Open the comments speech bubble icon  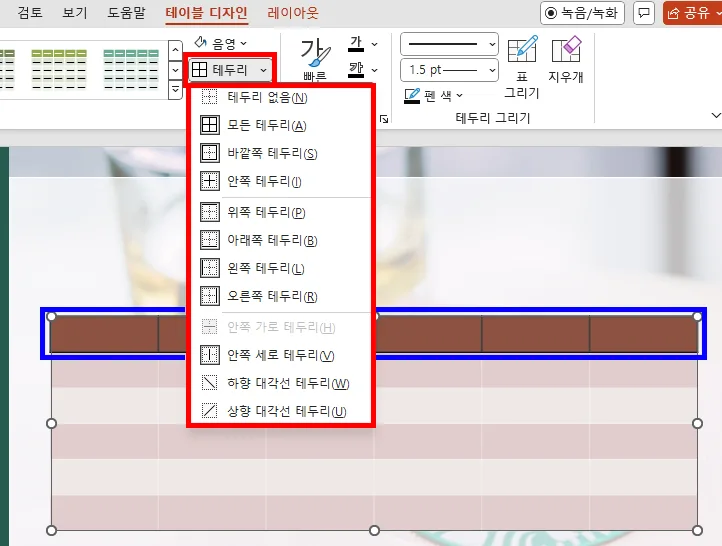click(x=644, y=13)
